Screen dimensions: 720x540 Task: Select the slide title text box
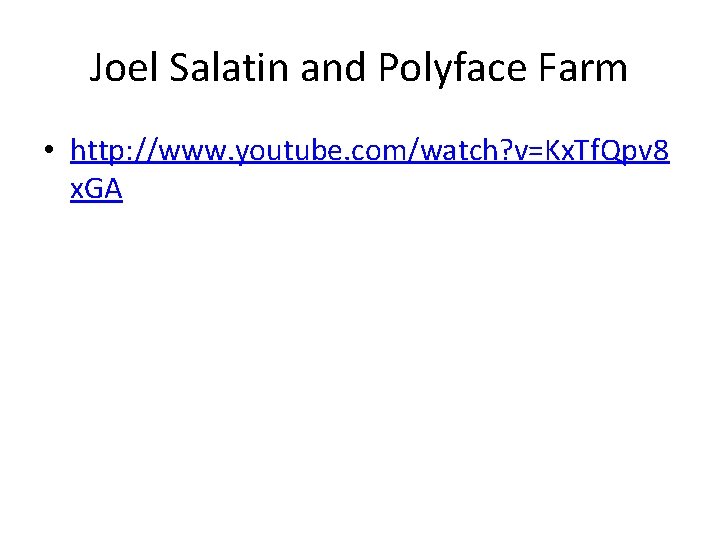(x=359, y=68)
